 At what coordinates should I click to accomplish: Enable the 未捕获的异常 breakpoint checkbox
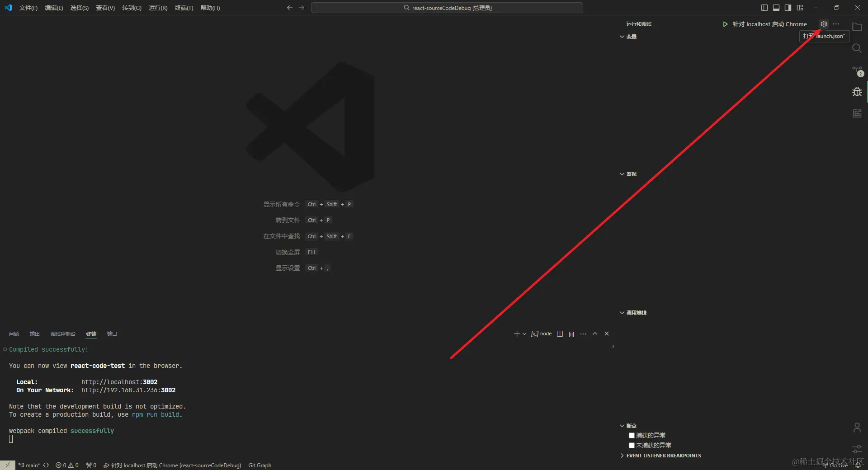(x=632, y=446)
